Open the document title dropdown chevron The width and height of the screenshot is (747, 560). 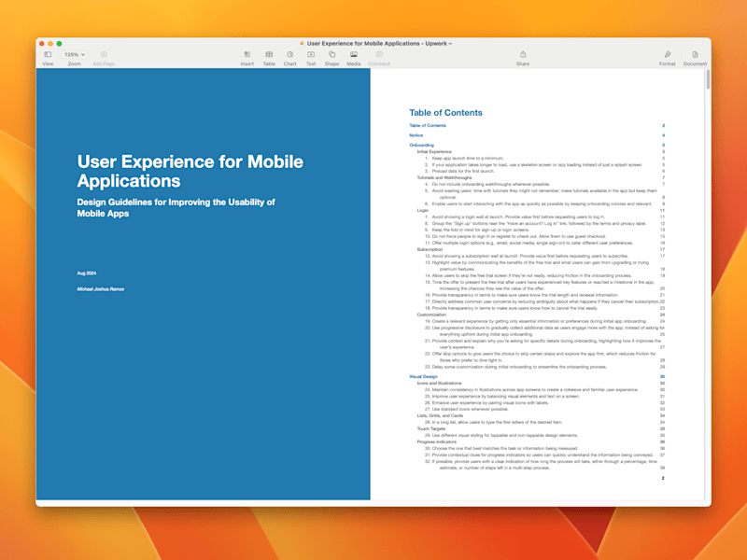point(450,44)
